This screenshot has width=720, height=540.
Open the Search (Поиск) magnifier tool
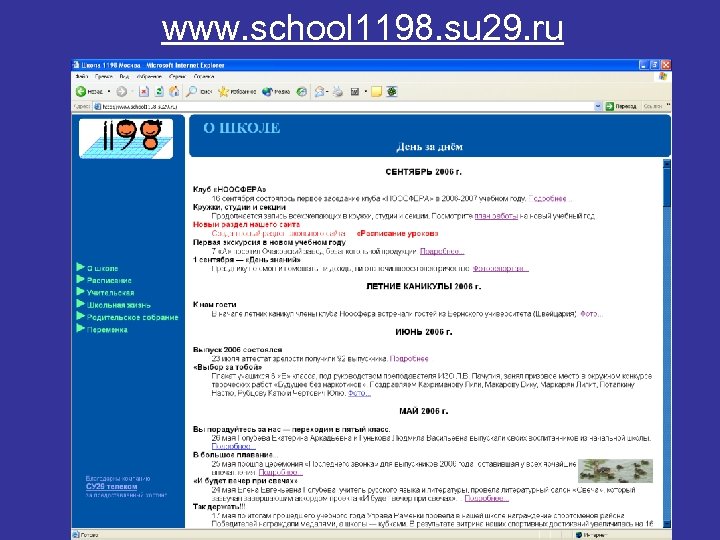[191, 92]
